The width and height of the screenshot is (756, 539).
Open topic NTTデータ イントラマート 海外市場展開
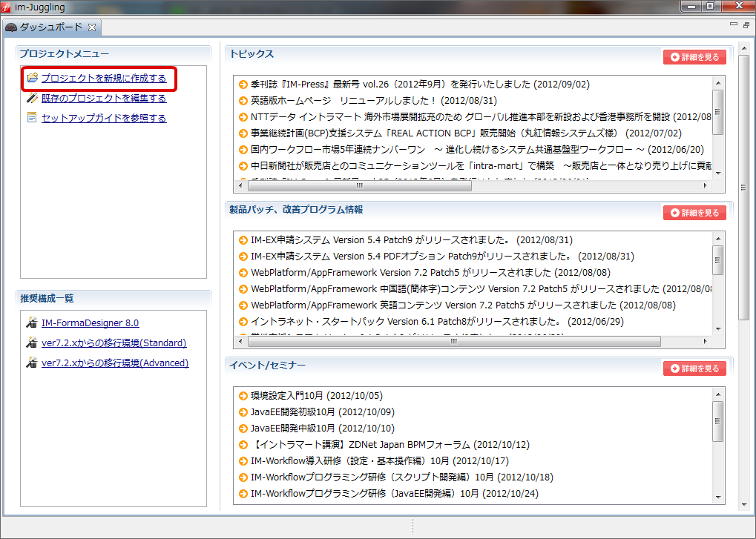481,117
